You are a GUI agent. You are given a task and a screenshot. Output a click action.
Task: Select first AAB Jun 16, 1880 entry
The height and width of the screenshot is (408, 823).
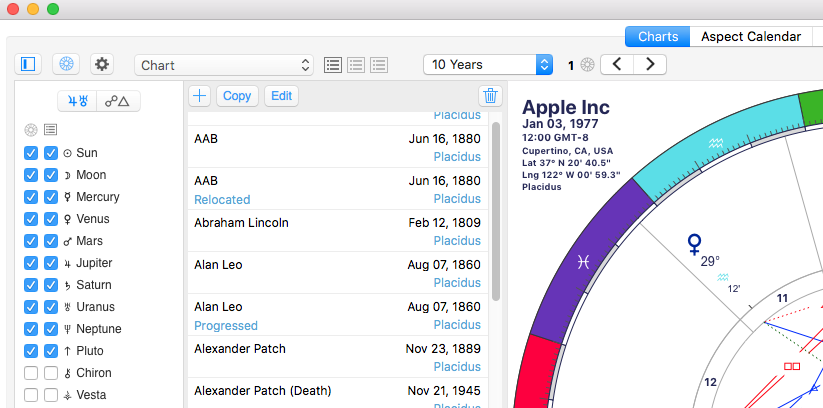(x=338, y=147)
